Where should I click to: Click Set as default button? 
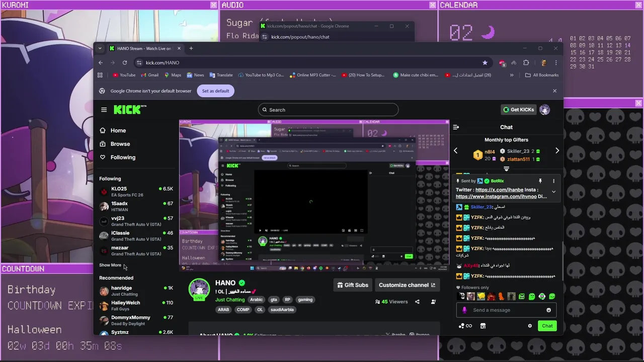tap(215, 91)
